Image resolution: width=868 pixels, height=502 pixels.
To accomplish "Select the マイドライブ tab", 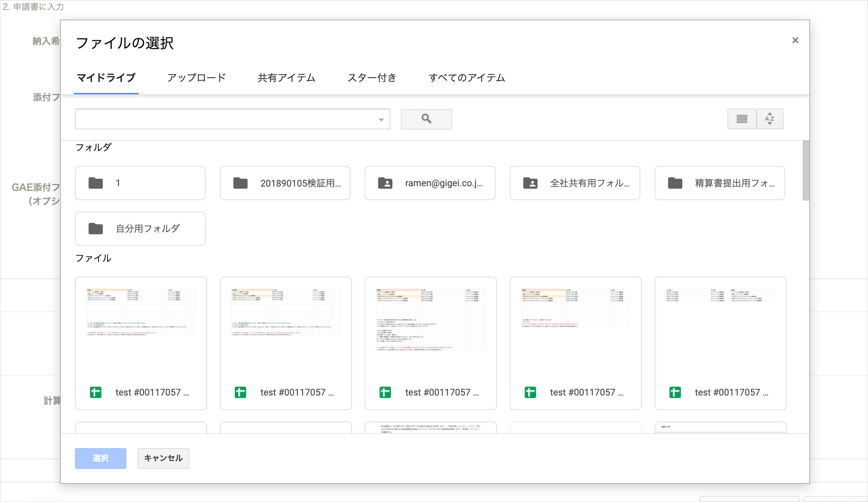I will (106, 78).
